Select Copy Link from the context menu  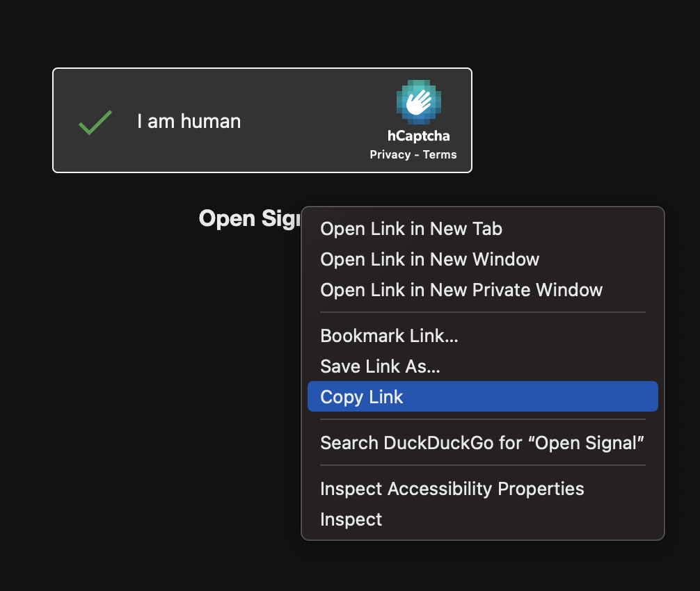point(361,396)
